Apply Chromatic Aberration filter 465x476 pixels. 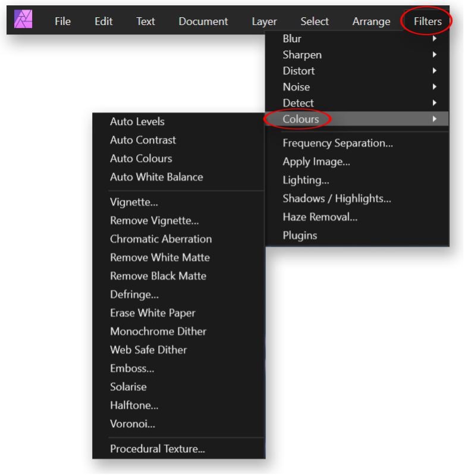161,240
